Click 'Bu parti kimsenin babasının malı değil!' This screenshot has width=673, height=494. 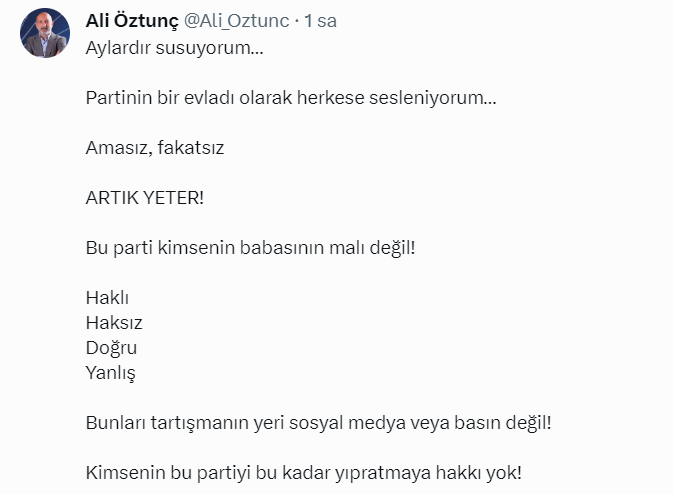251,248
